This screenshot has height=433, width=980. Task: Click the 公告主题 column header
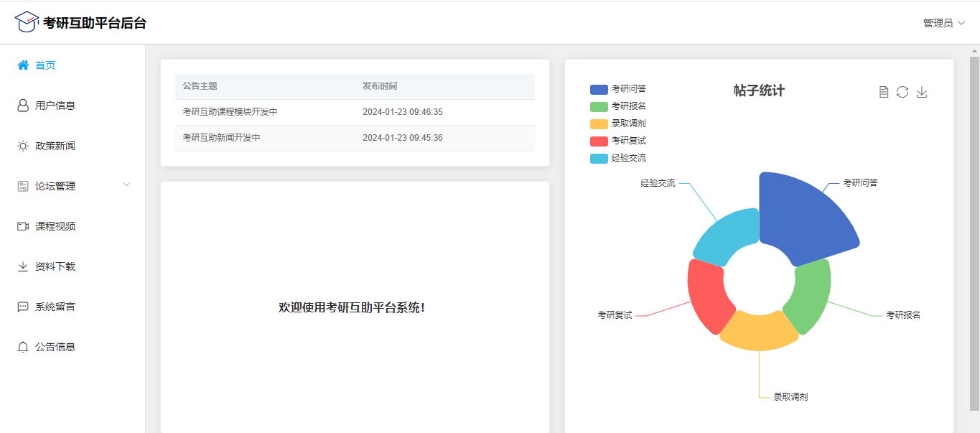point(200,86)
